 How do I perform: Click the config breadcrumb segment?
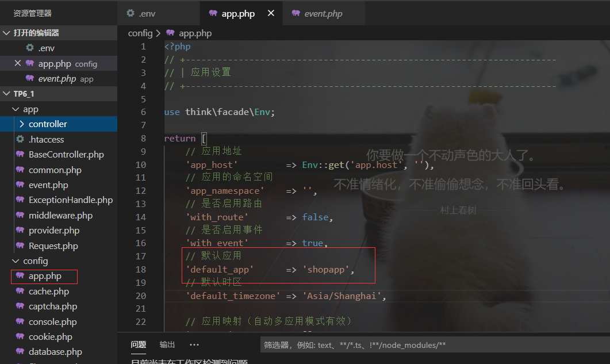[140, 33]
